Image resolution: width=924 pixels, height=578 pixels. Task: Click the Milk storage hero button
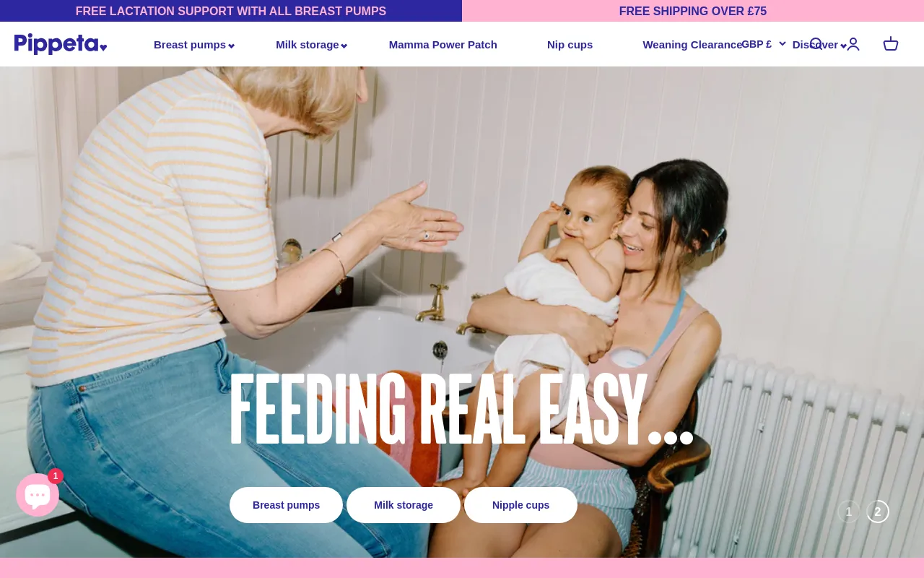click(x=404, y=505)
